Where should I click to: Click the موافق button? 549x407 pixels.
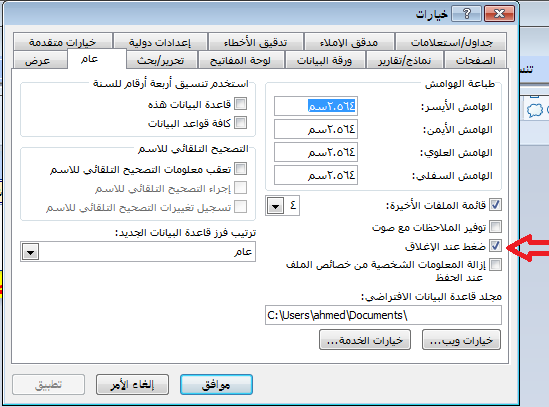(x=216, y=385)
